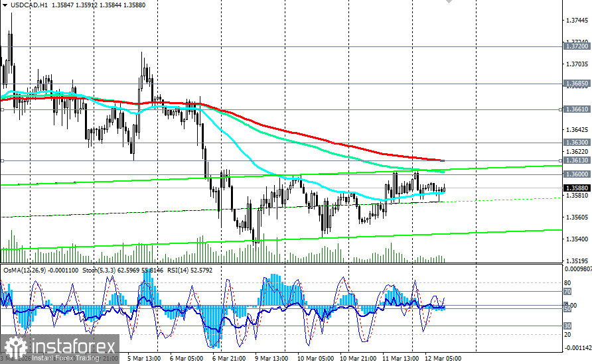Click the 30 level on the indicator scale
This screenshot has height=364, width=592.
click(x=567, y=326)
